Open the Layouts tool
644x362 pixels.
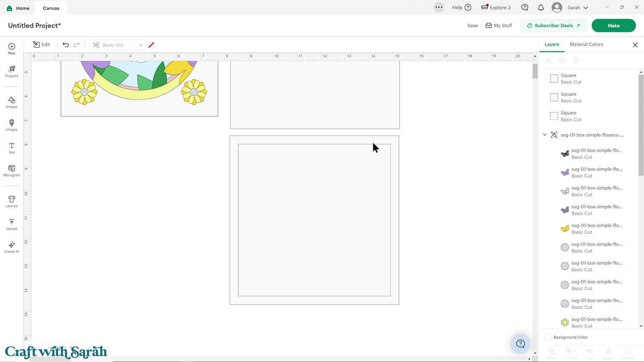[12, 201]
